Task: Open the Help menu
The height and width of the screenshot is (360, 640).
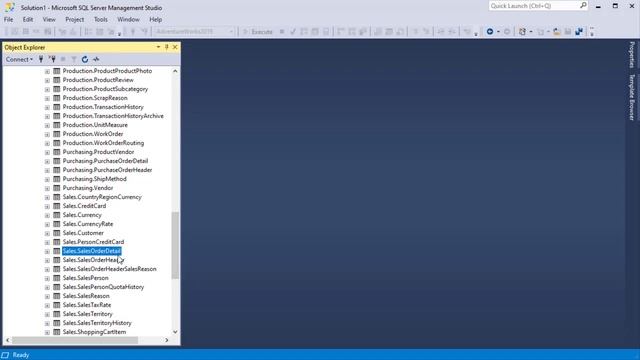Action: click(156, 19)
